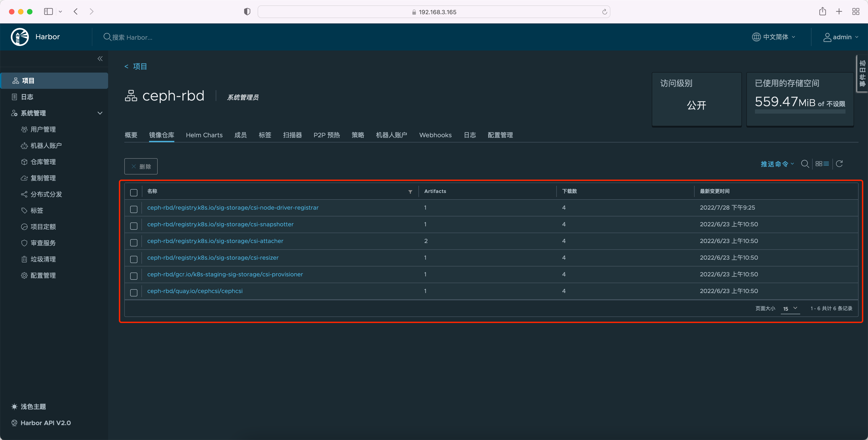Image resolution: width=868 pixels, height=440 pixels.
Task: Switch to the 成员 tab
Action: [x=241, y=135]
